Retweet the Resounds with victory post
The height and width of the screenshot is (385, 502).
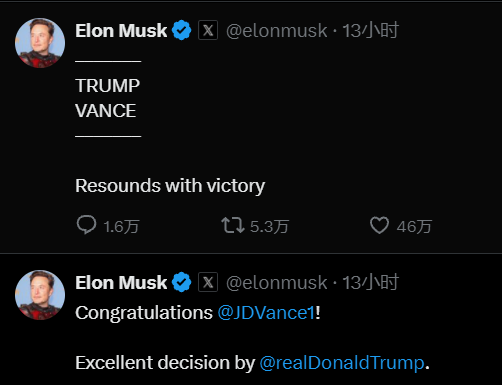[x=233, y=225]
